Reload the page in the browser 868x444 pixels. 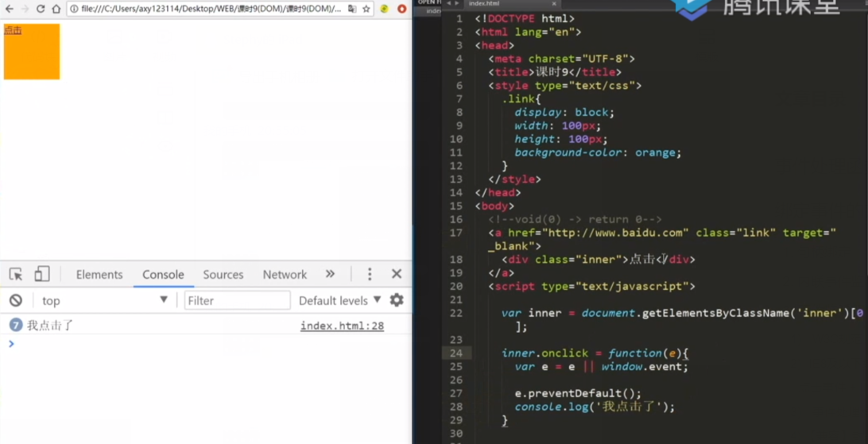coord(41,9)
